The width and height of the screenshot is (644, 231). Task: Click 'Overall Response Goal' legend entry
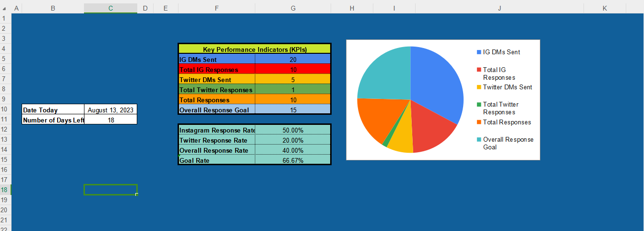[x=505, y=143]
